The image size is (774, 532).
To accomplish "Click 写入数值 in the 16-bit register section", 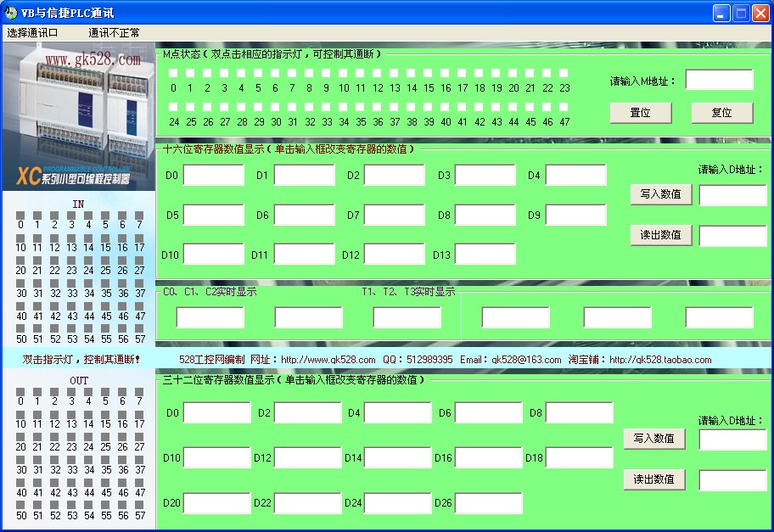I will (x=661, y=194).
